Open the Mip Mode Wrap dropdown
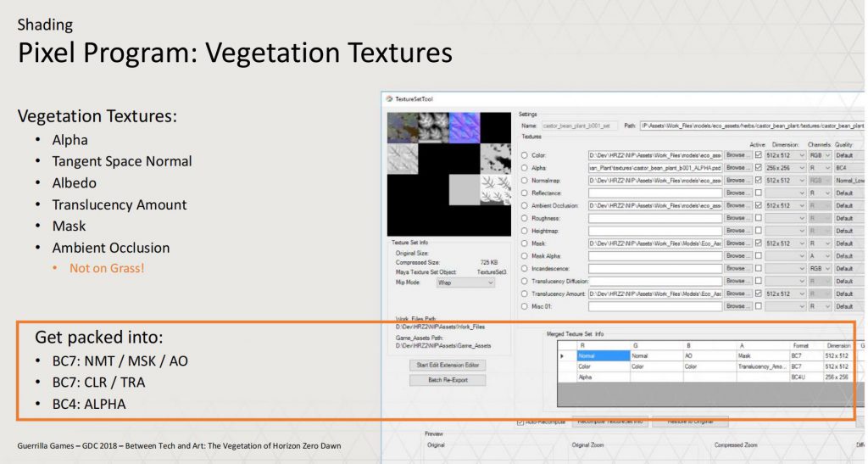The width and height of the screenshot is (868, 464). click(x=464, y=282)
